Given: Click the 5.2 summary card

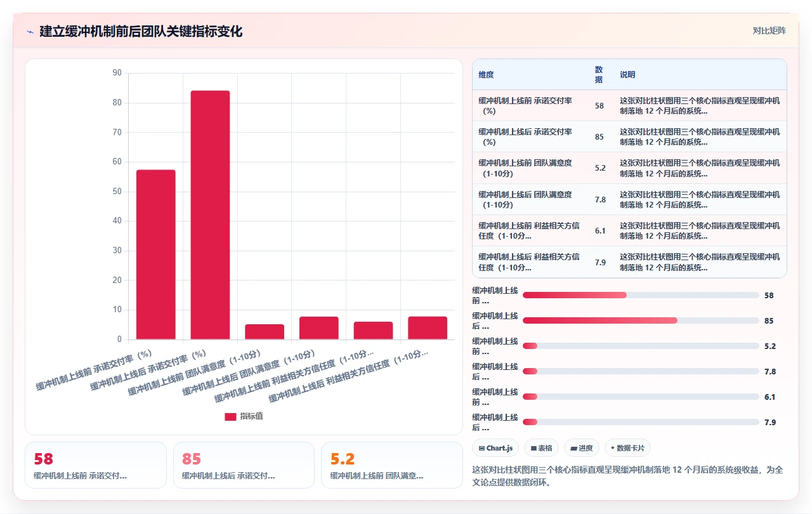Looking at the screenshot, I should (x=392, y=465).
